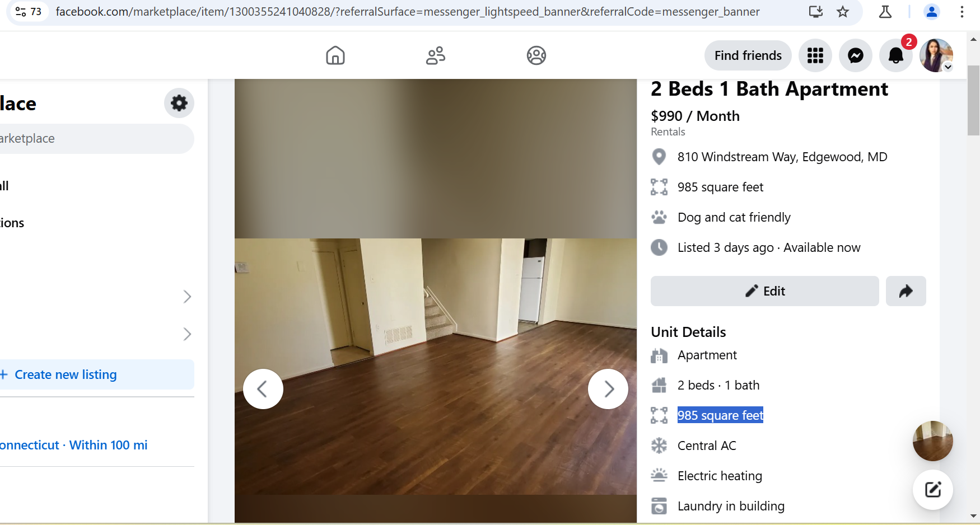Screen dimensions: 980x525
Task: Open the Friends icon in top navigation
Action: tap(436, 55)
